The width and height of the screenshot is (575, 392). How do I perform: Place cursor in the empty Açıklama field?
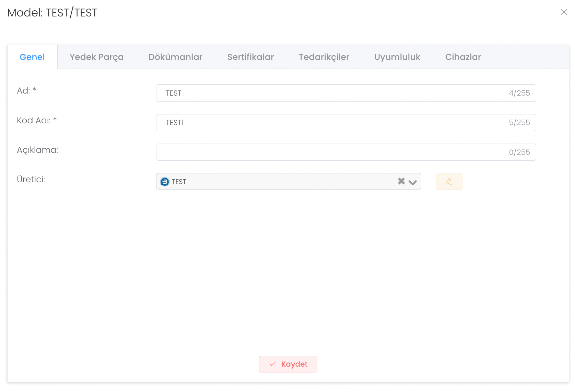[329, 152]
